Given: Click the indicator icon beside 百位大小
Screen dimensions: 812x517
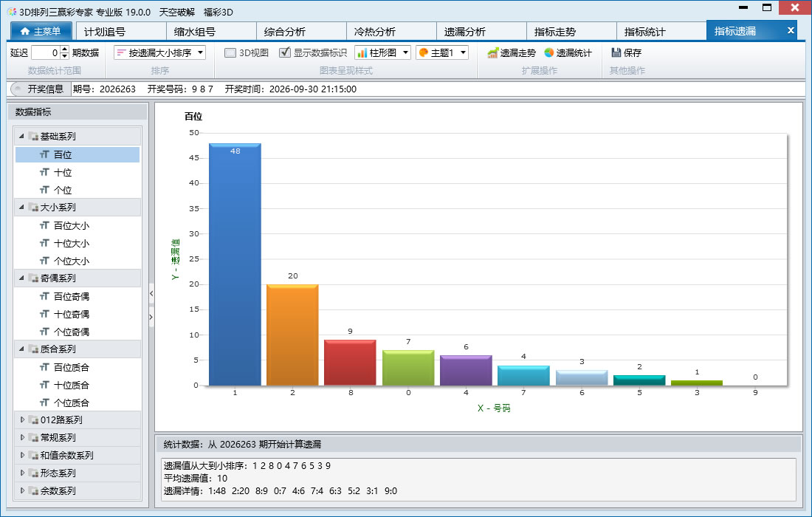Looking at the screenshot, I should (44, 225).
